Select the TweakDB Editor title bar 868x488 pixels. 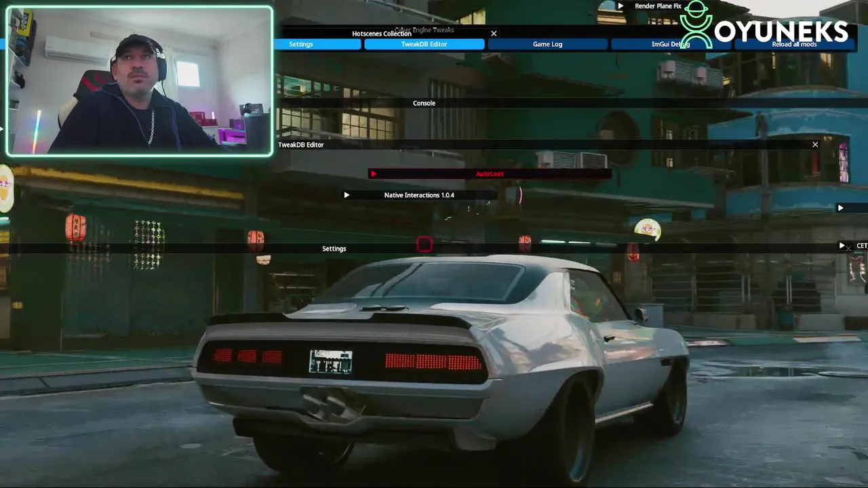pyautogui.click(x=548, y=144)
